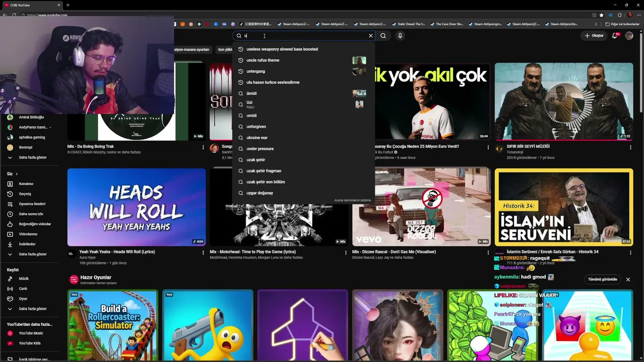Open the Static Dread bookmark
644x362 pixels.
click(408, 24)
